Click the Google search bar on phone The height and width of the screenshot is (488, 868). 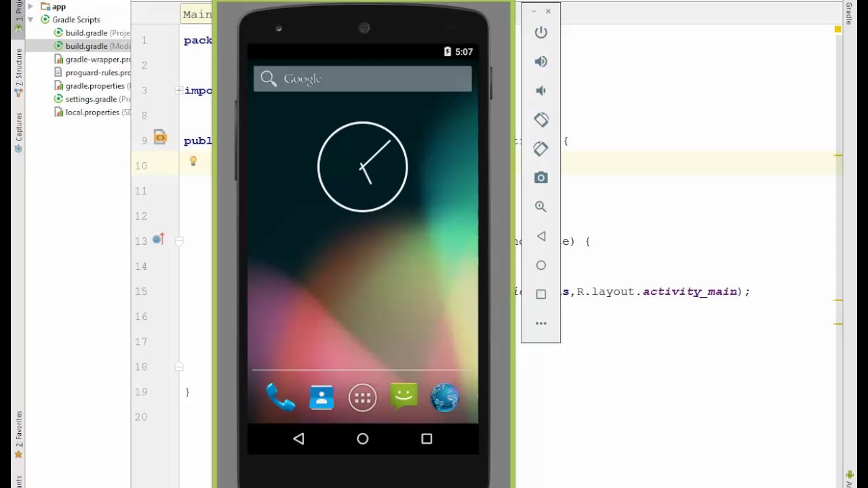[363, 79]
